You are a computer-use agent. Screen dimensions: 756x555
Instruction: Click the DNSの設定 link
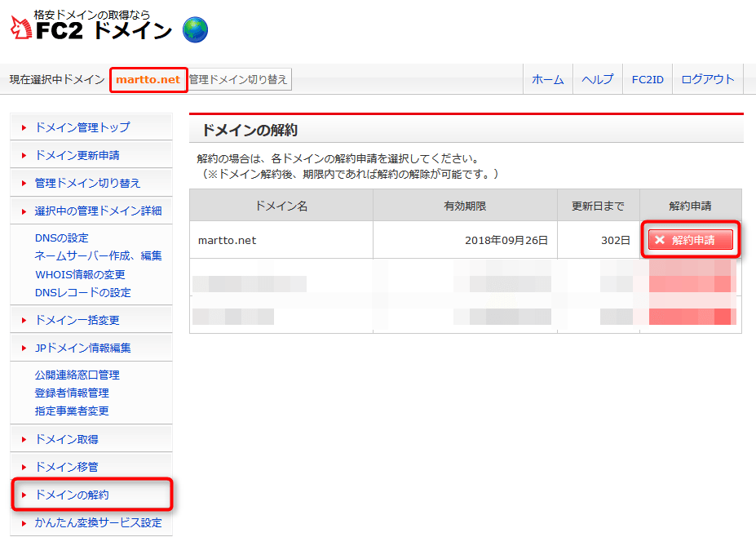point(62,238)
